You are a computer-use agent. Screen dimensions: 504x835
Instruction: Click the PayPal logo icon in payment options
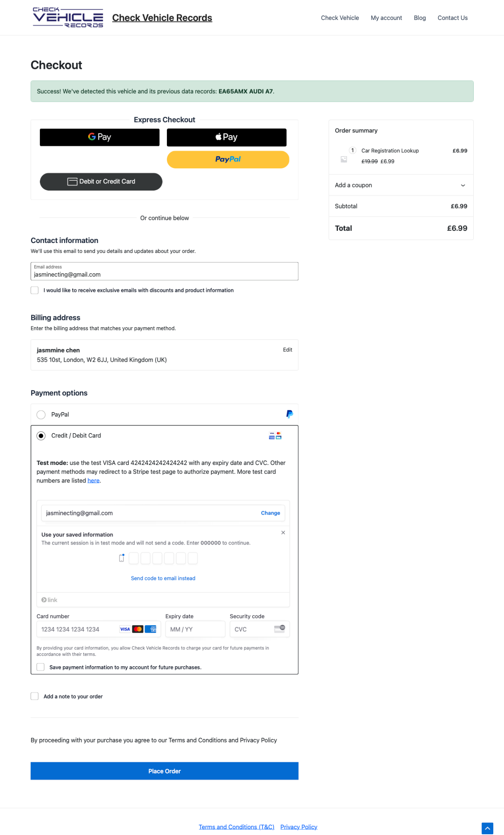290,414
